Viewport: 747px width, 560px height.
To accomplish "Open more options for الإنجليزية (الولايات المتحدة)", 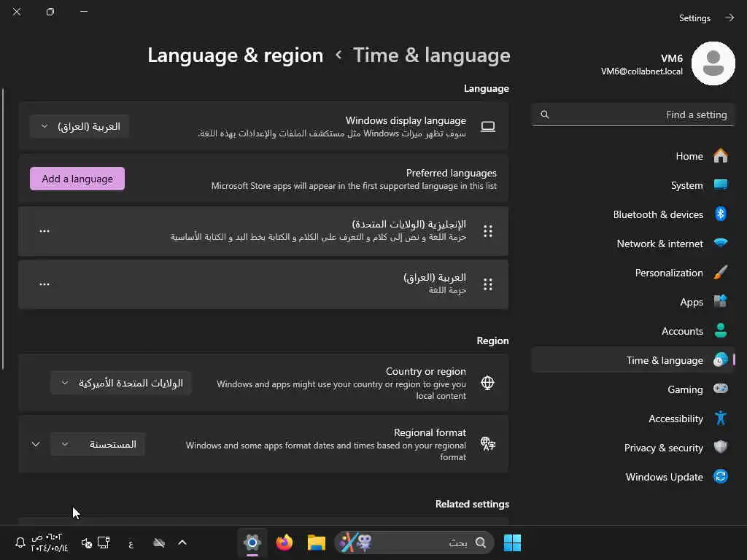I will [44, 231].
